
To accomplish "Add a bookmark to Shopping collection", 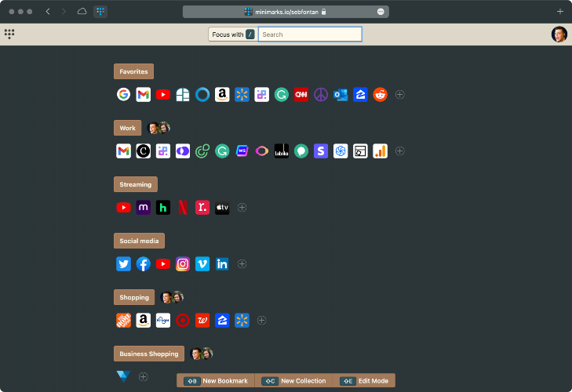I will [x=261, y=321].
